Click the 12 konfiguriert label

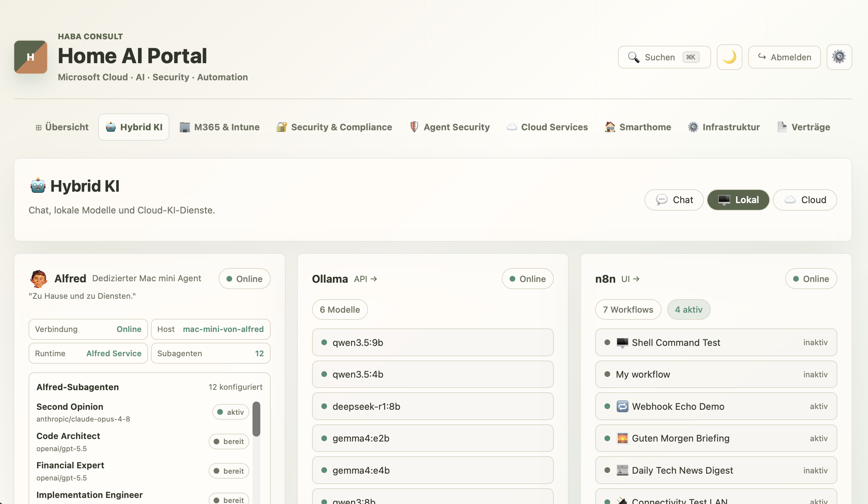click(x=235, y=387)
